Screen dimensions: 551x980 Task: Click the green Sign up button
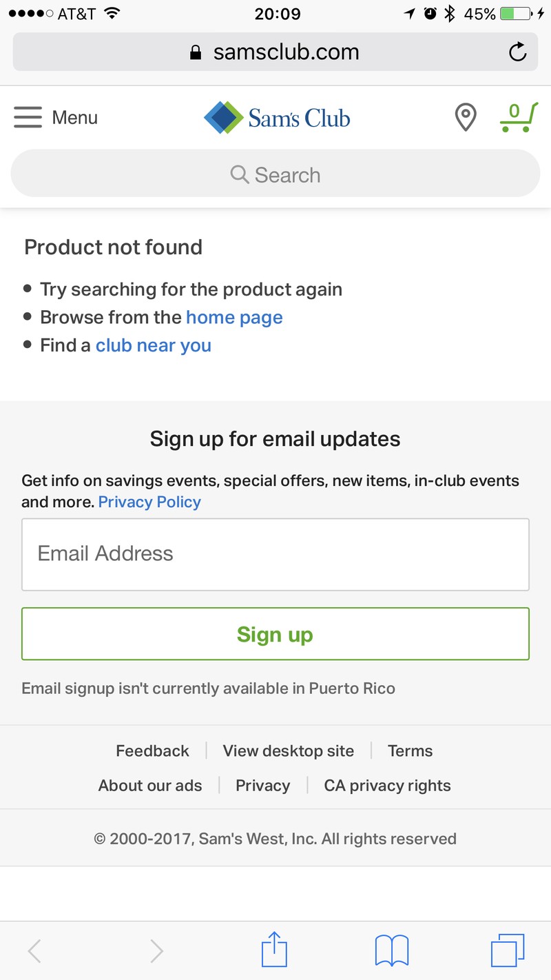(x=275, y=634)
